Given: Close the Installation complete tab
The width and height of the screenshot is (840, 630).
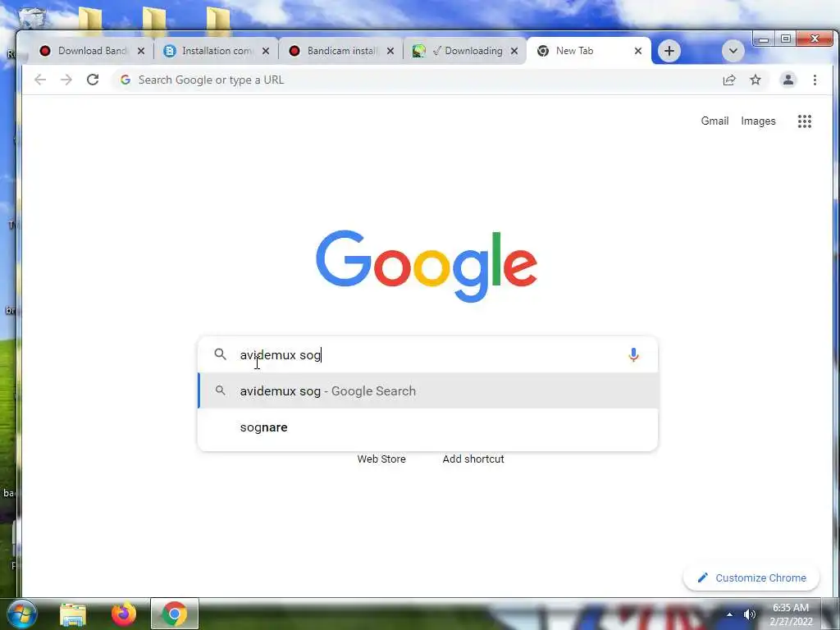Looking at the screenshot, I should pyautogui.click(x=266, y=51).
